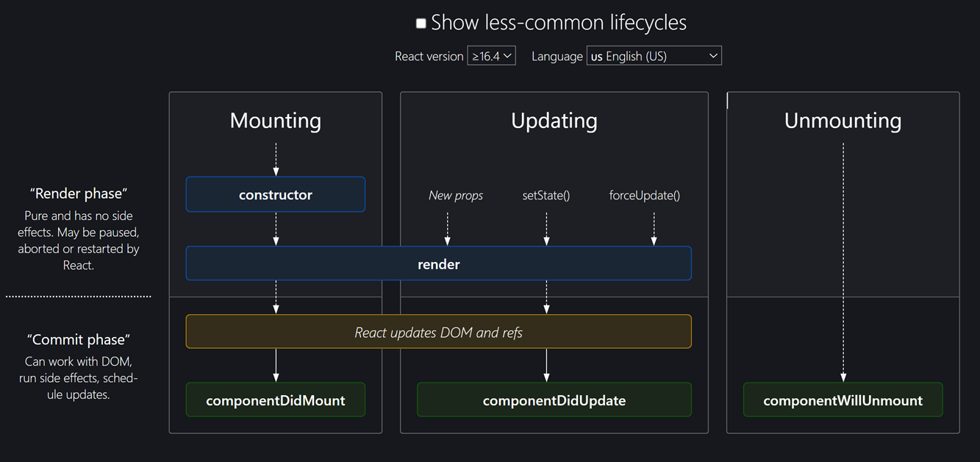Click the 'React updates DOM and refs' bar

pyautogui.click(x=439, y=332)
